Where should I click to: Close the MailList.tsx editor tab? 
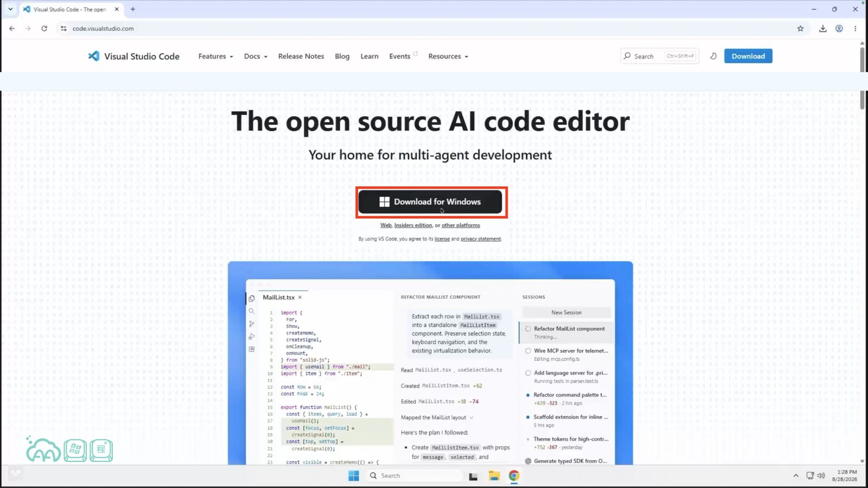pyautogui.click(x=299, y=297)
